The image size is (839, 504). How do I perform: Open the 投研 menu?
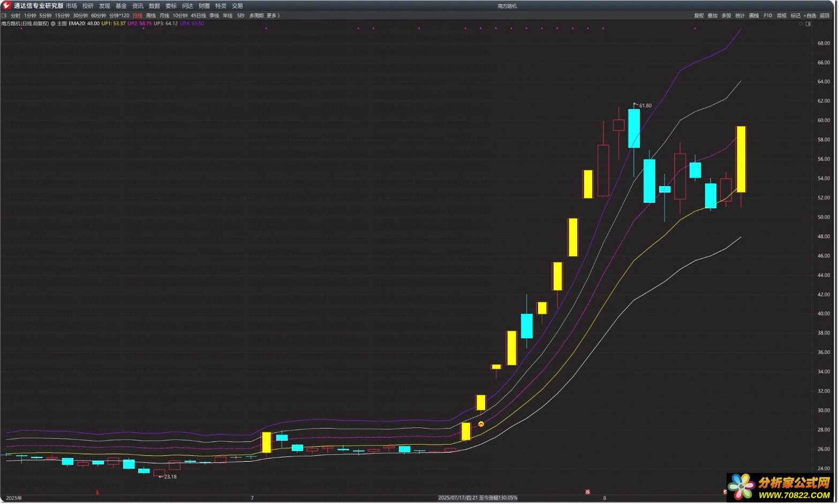click(x=88, y=6)
